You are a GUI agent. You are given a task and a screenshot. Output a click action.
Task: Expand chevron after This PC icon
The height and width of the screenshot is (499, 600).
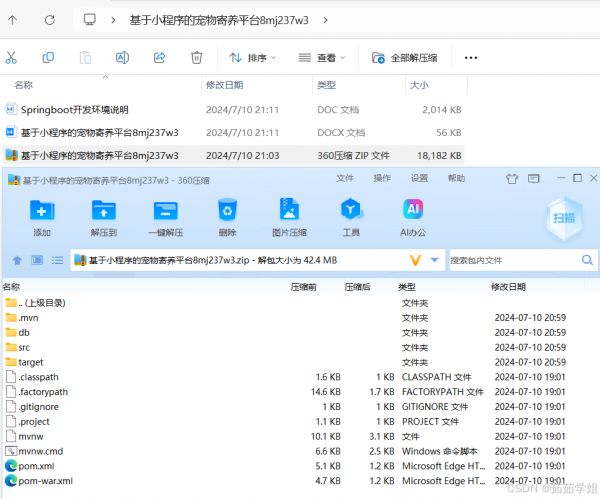(113, 20)
